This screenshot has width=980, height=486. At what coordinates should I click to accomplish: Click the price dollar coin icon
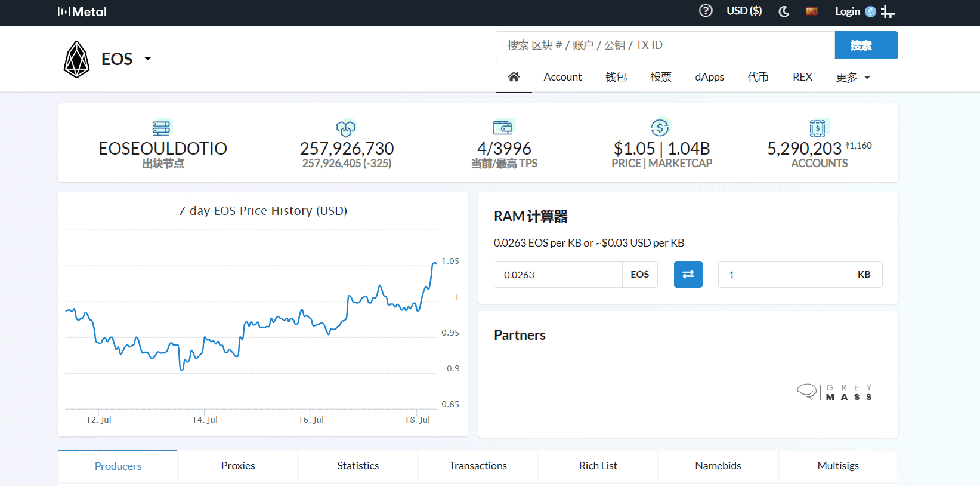(660, 128)
